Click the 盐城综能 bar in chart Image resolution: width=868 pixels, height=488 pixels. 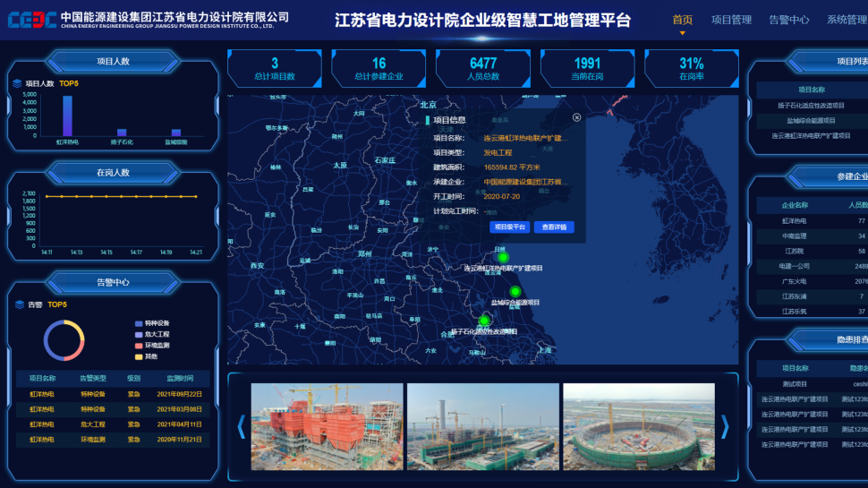click(x=176, y=133)
